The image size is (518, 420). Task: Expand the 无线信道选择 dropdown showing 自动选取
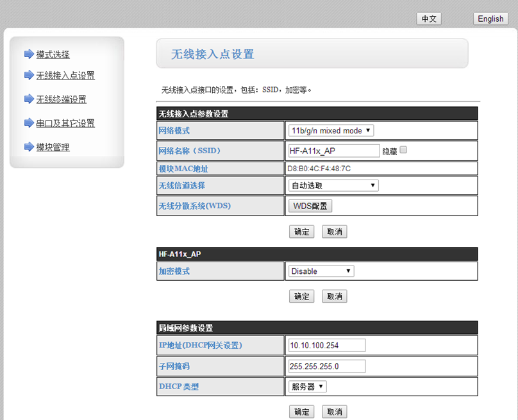pyautogui.click(x=333, y=185)
